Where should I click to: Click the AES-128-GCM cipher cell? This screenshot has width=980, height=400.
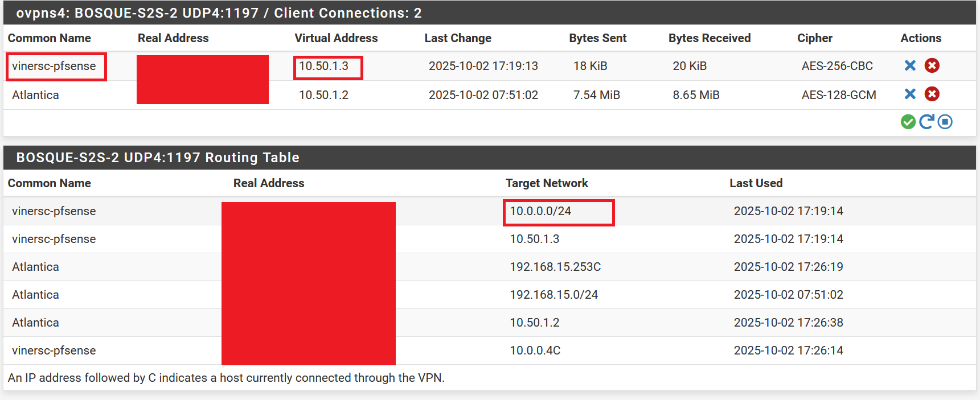click(838, 95)
